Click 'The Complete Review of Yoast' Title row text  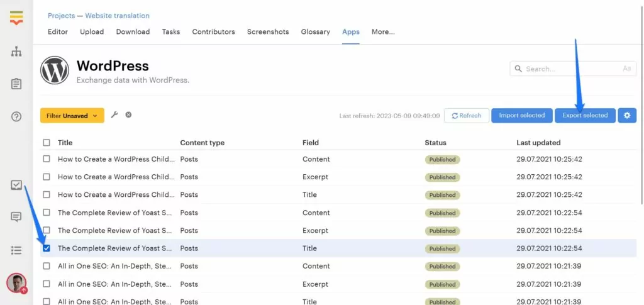point(115,248)
